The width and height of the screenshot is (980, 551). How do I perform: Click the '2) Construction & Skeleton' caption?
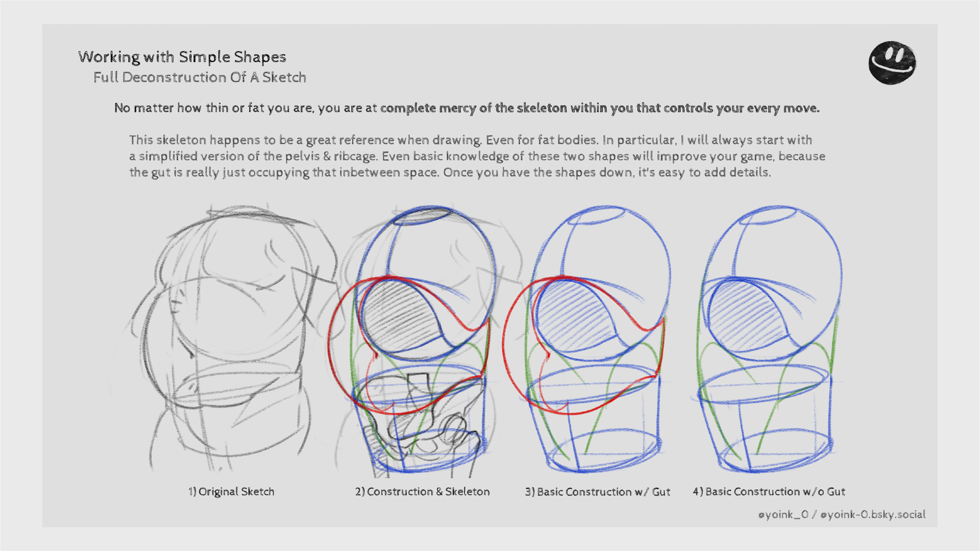coord(422,492)
